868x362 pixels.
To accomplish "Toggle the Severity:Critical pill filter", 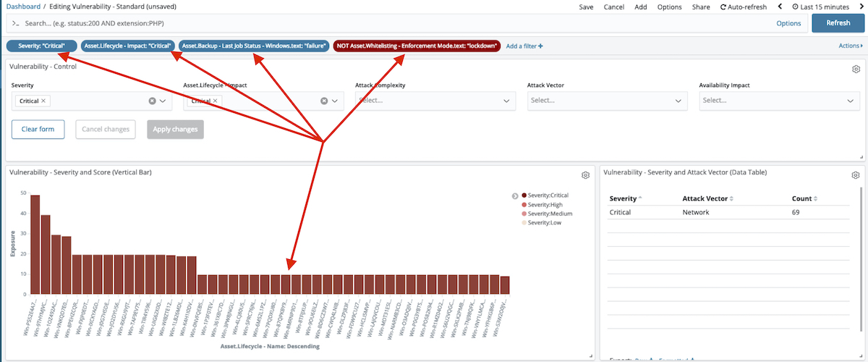I will pos(41,46).
